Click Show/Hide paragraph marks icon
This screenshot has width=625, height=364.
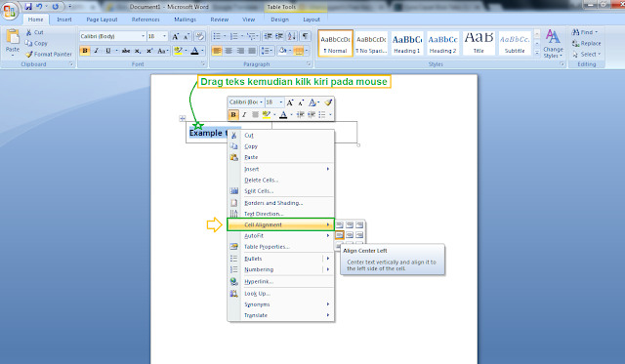coord(305,36)
